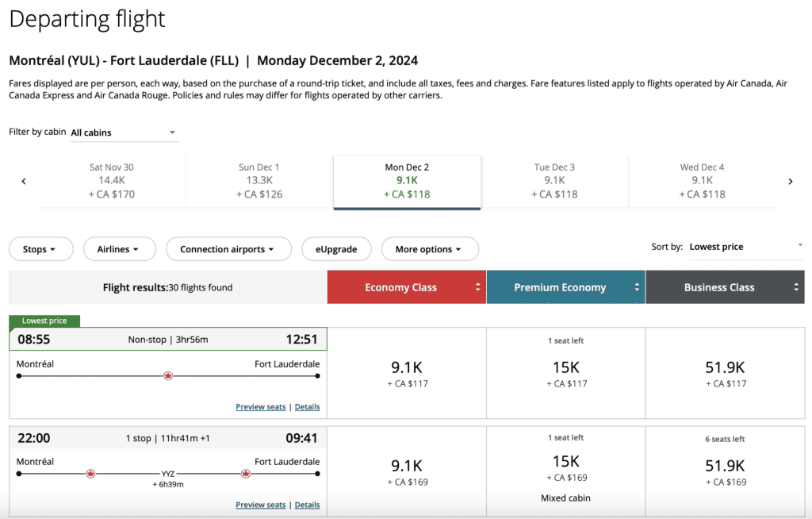Open the Sort by Lowest price dropdown
Viewport: 812px width, 519px height.
click(x=745, y=247)
